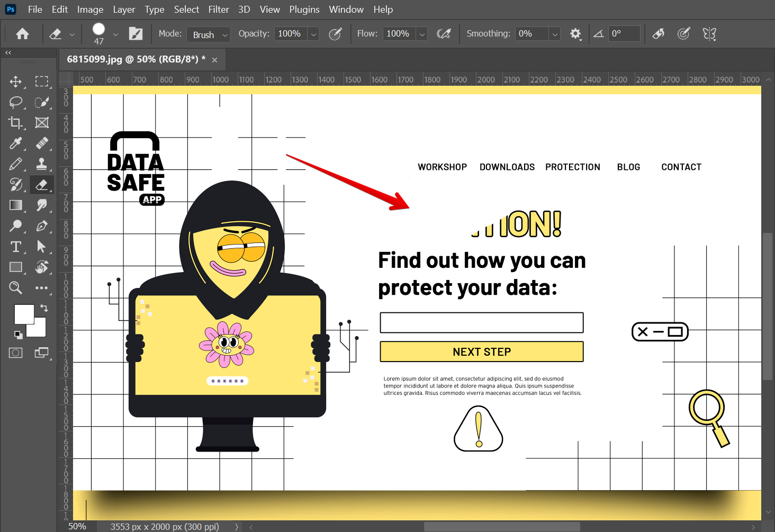Screen dimensions: 775x532
Task: Select the Pen tool
Action: (x=42, y=226)
